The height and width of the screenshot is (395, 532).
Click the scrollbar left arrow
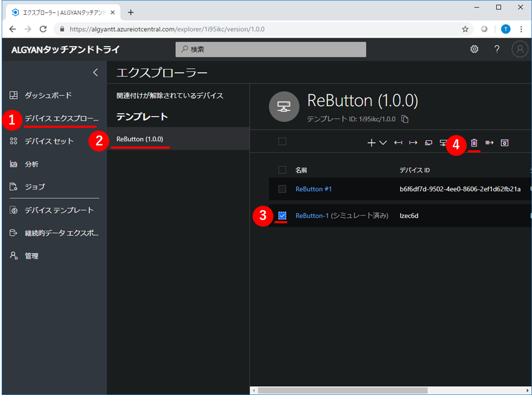tap(254, 390)
